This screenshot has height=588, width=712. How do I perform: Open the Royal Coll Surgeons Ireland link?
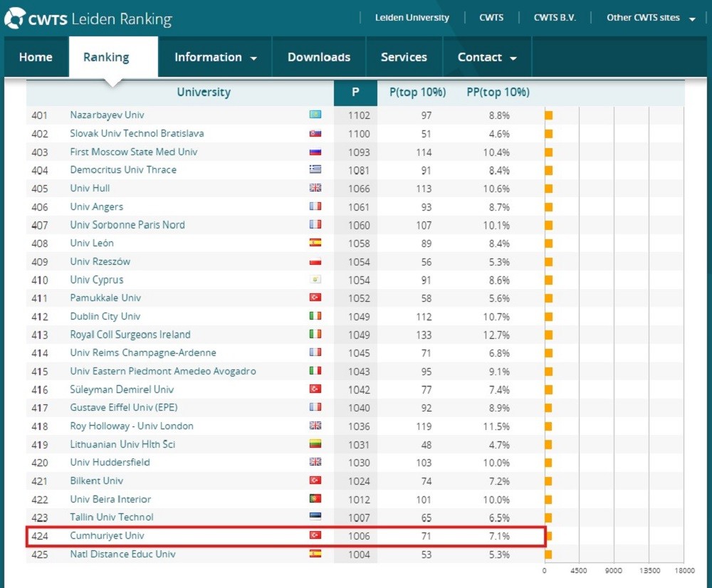click(x=130, y=335)
